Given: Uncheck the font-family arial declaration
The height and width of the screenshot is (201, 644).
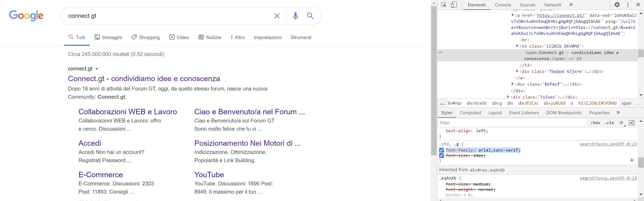Looking at the screenshot, I should [x=442, y=150].
